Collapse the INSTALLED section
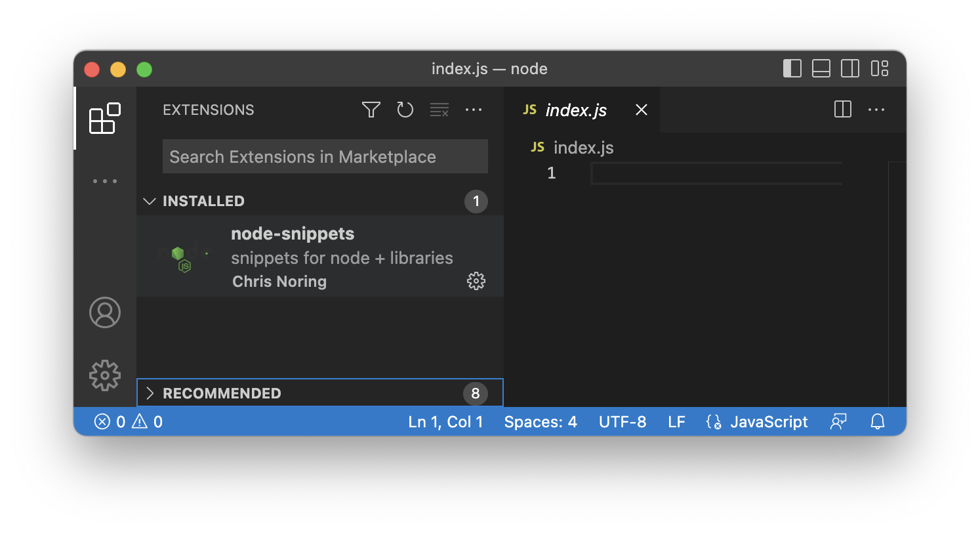980x533 pixels. (320, 201)
